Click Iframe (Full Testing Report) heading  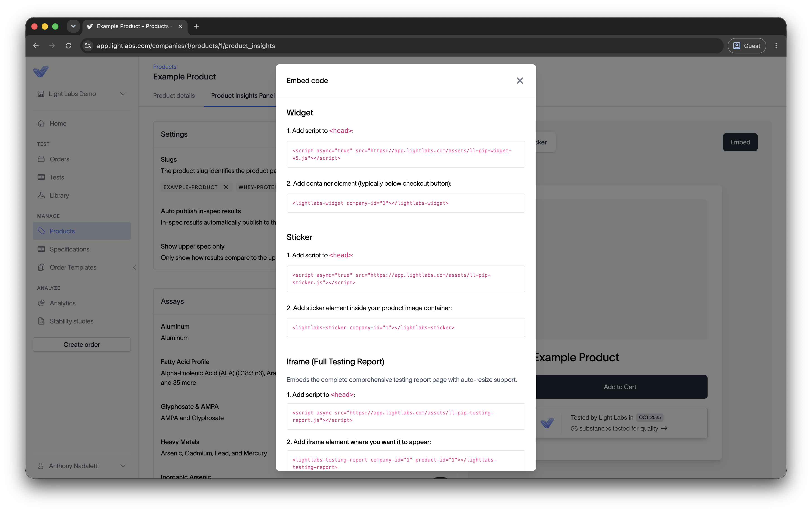click(336, 362)
